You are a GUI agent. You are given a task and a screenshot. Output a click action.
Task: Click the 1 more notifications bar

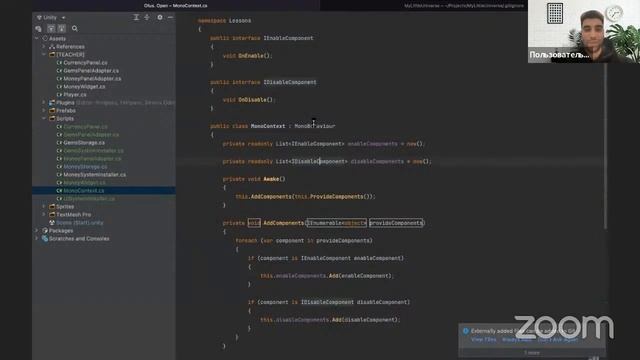[x=532, y=353]
